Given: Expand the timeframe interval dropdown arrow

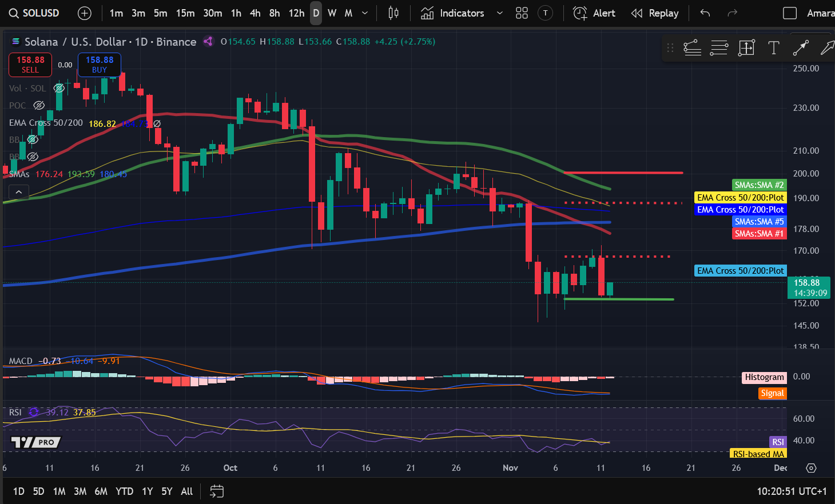Looking at the screenshot, I should pos(365,13).
